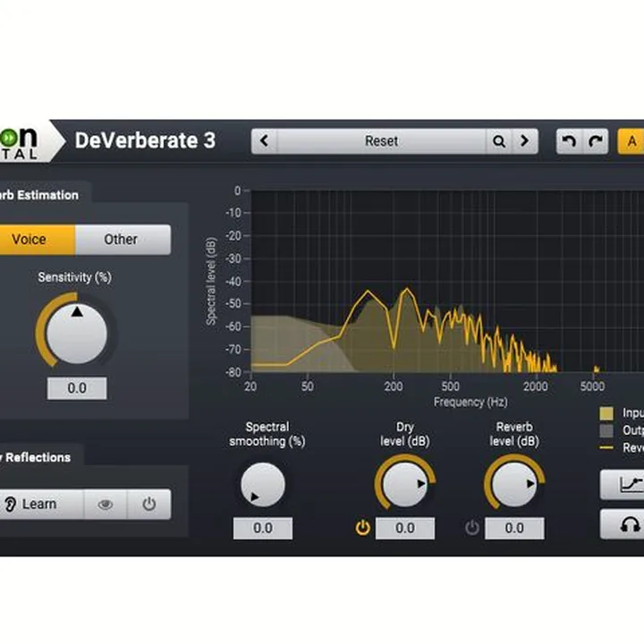Screen dimensions: 644x644
Task: Click the Reverb Estimation panel header
Action: click(39, 195)
